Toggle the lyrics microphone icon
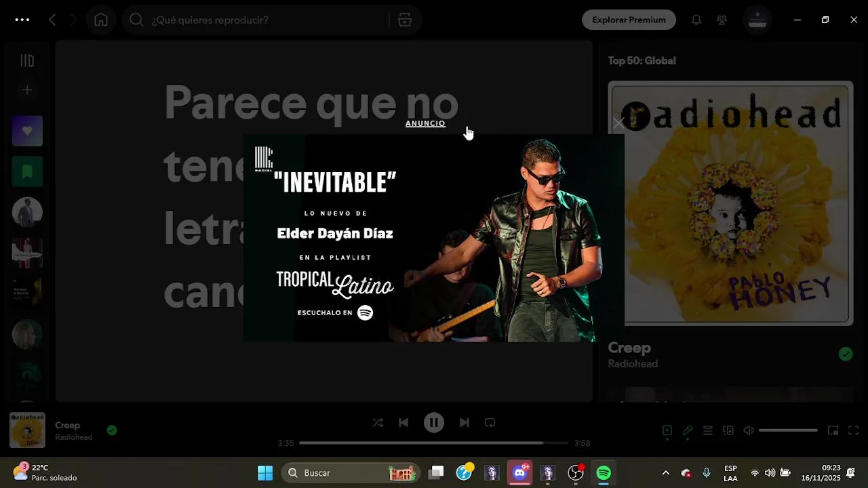 coord(688,430)
